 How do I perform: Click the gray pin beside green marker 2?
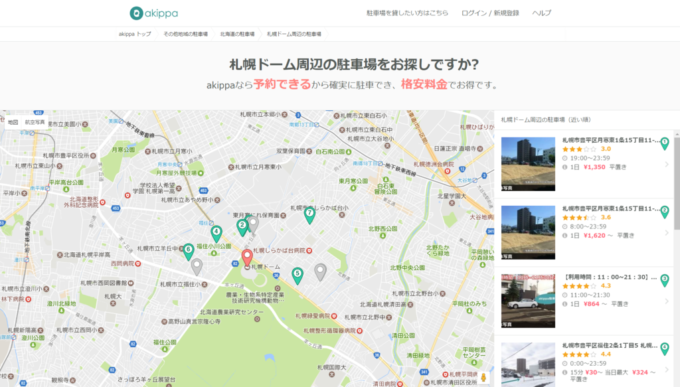253,224
